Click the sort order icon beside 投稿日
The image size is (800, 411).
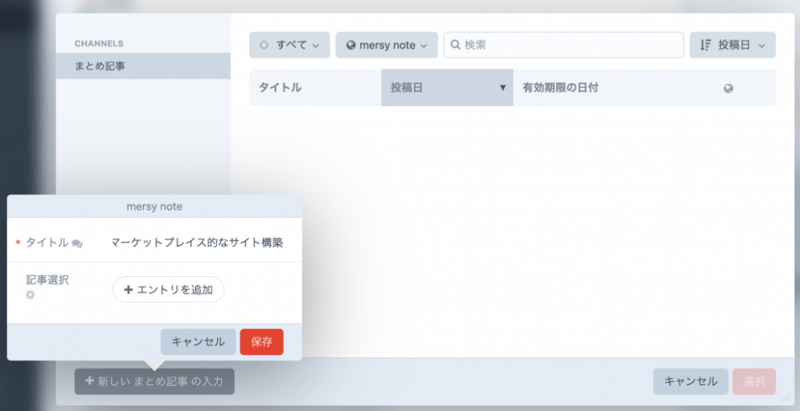point(705,45)
